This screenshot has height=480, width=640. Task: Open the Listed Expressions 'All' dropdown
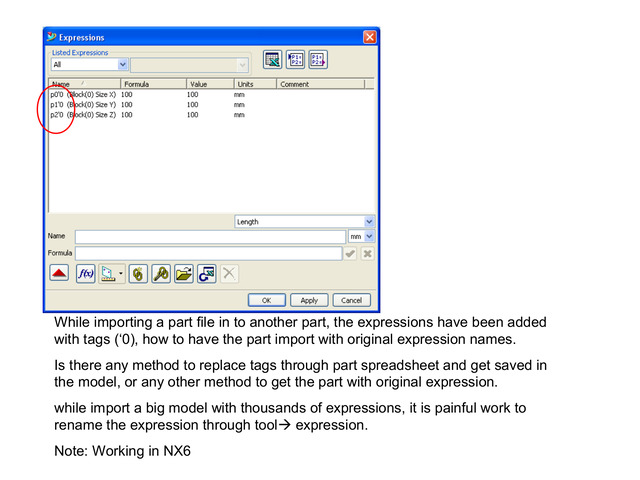coord(89,64)
